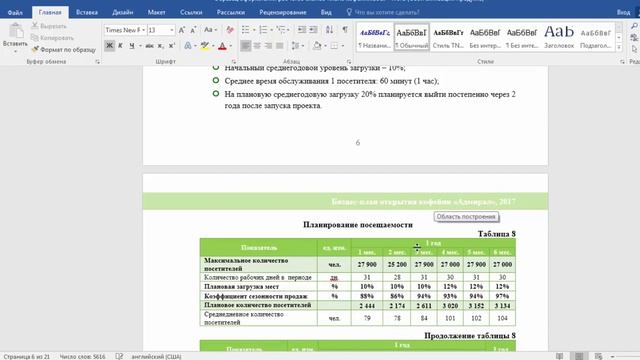The height and width of the screenshot is (360, 640).
Task: Expand the highlight color dropdown arrow
Action: click(213, 46)
